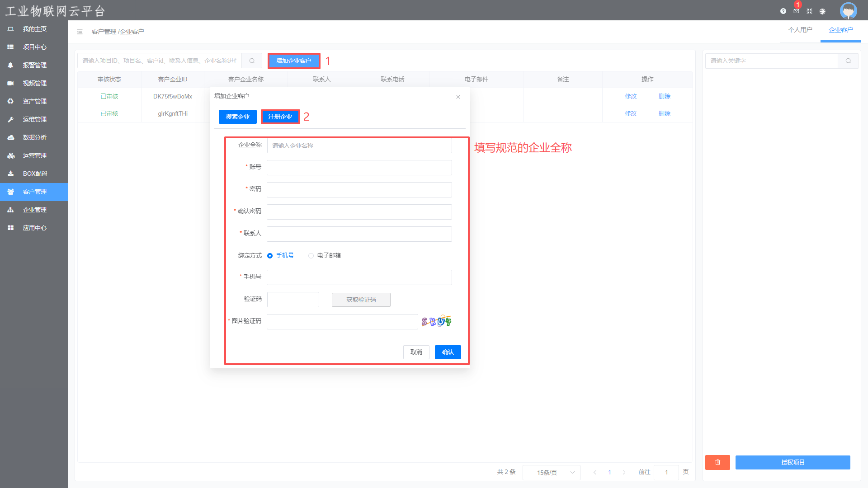Screen dimensions: 868x488
Task: Select the 手机号 binding radio button
Action: tap(270, 256)
